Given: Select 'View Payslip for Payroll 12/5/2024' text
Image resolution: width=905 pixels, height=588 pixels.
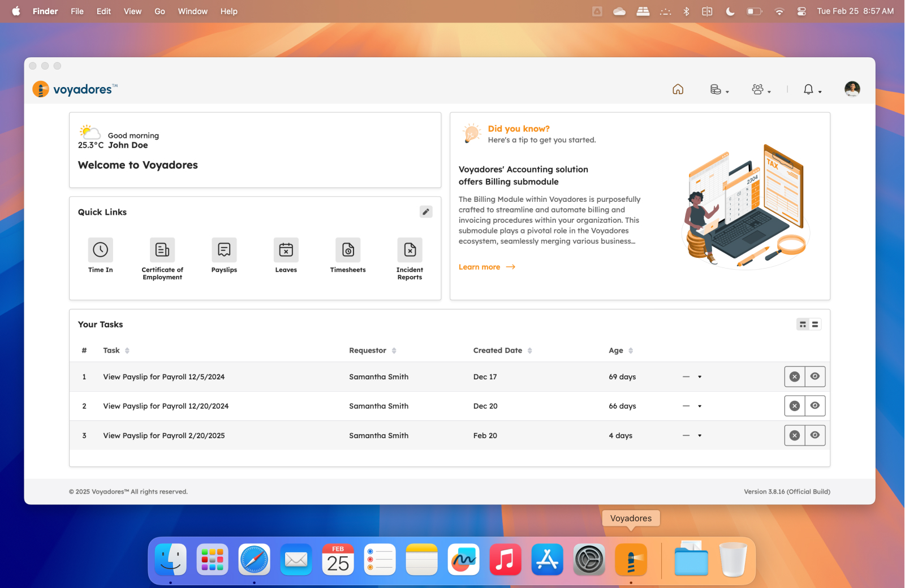Looking at the screenshot, I should point(164,377).
